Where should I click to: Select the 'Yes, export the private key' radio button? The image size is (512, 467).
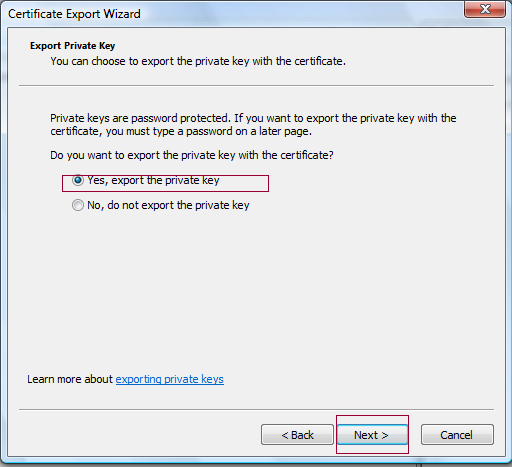tap(78, 180)
